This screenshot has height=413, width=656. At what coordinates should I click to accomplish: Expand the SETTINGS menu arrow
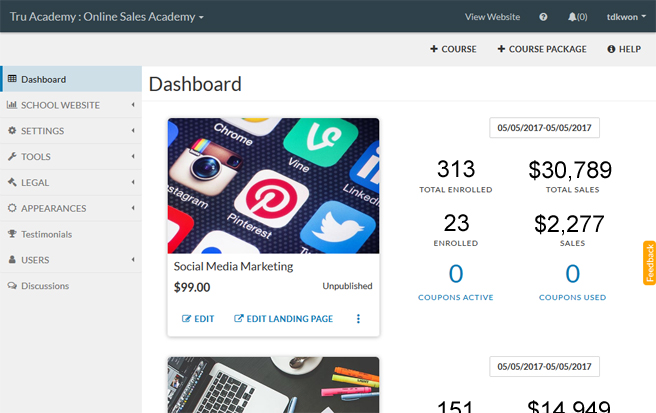[133, 131]
